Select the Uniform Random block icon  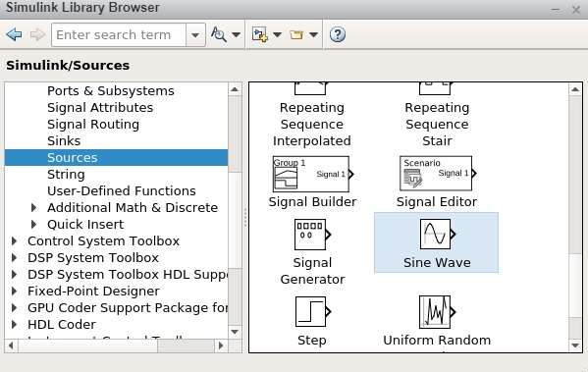coord(437,312)
